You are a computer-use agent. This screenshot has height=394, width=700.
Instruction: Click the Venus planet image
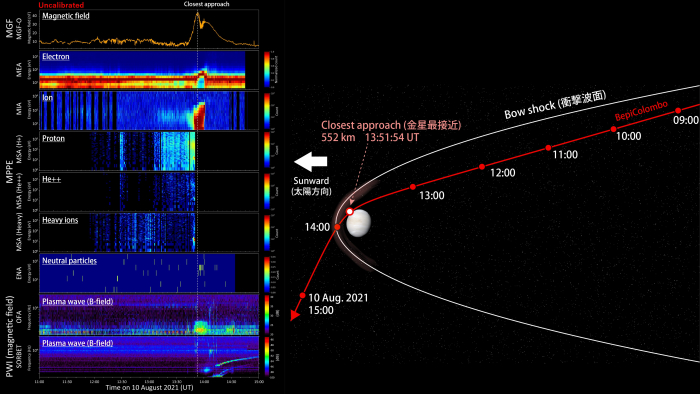tap(359, 223)
